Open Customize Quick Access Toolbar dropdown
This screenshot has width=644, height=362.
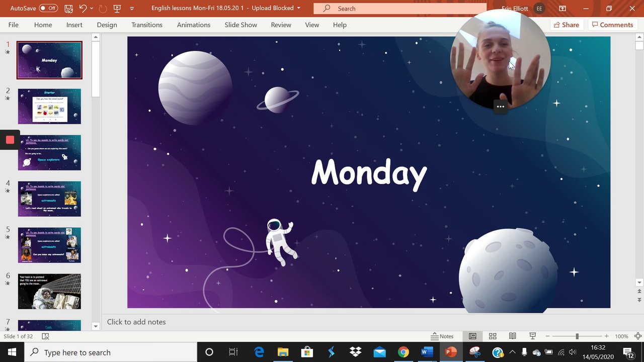pyautogui.click(x=132, y=9)
